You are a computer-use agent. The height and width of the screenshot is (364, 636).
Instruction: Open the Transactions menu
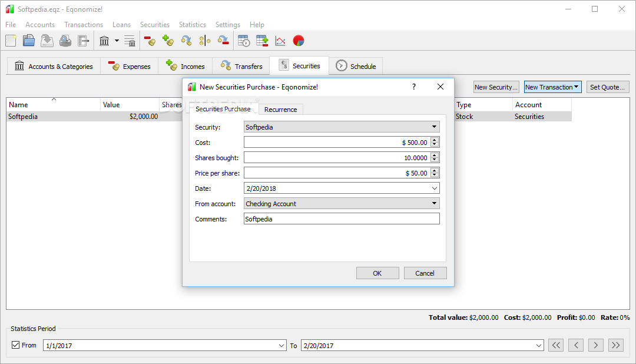84,25
